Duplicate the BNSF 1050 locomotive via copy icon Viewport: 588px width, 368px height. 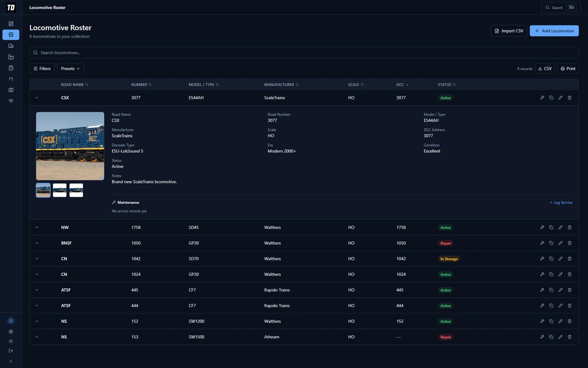point(551,243)
